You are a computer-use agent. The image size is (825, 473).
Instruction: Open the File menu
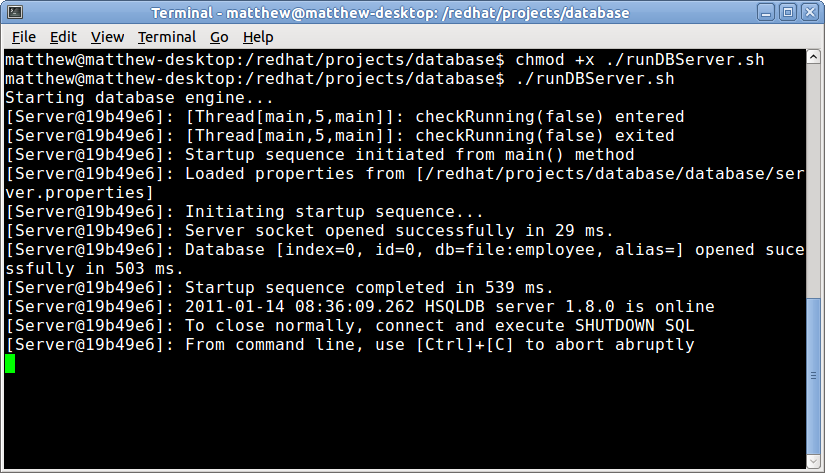pos(23,37)
